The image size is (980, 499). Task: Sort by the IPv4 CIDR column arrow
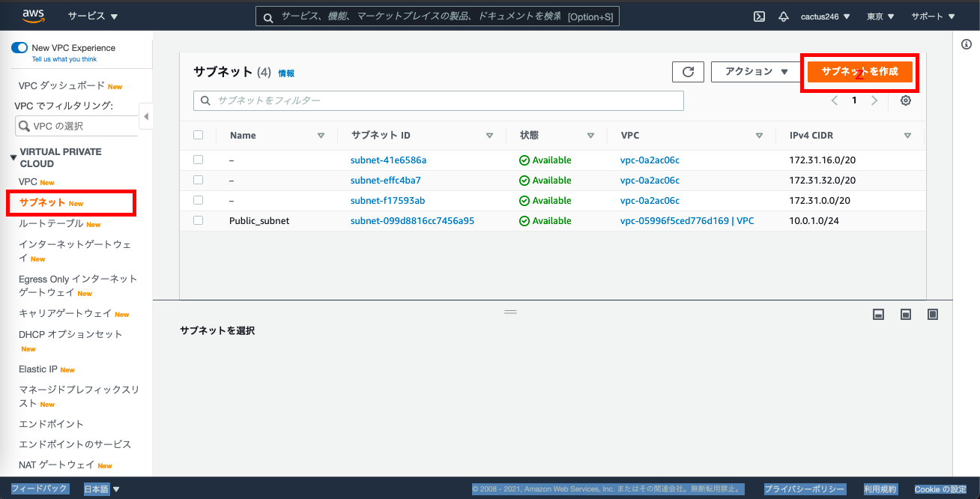907,136
